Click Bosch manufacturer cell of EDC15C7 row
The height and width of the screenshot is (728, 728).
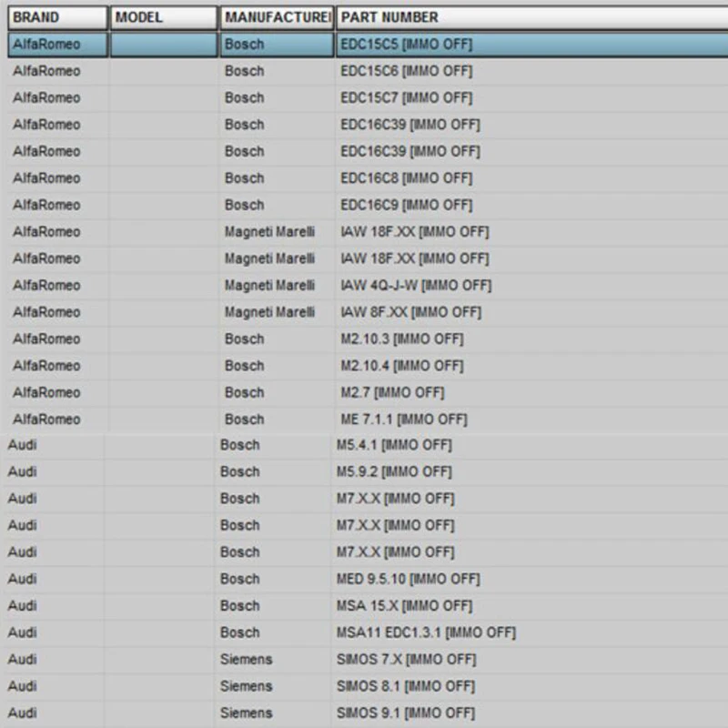(244, 98)
